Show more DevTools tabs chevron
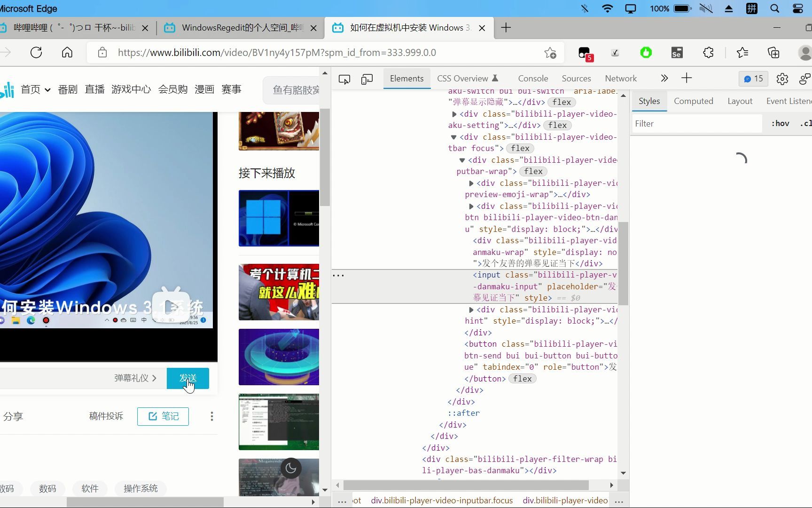This screenshot has width=812, height=508. (664, 78)
